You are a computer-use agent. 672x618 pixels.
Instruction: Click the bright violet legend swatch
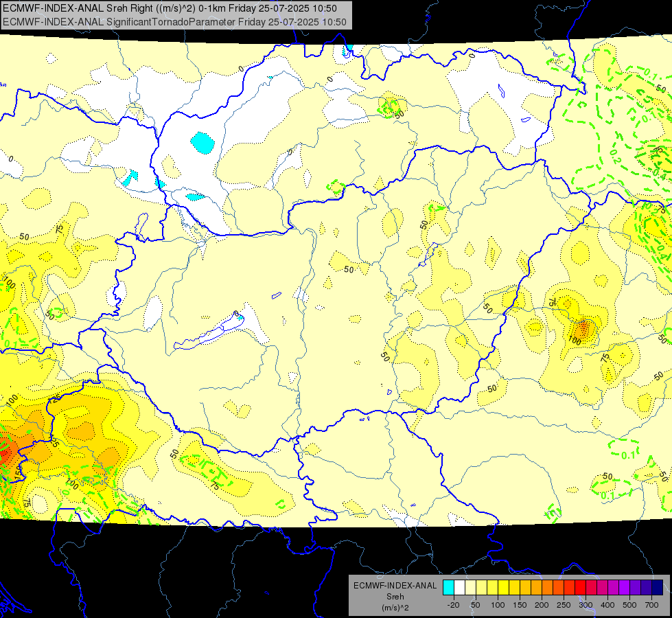tap(625, 587)
